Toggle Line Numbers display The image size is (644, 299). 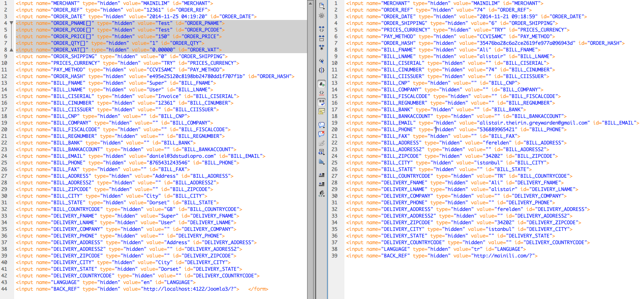point(322,83)
